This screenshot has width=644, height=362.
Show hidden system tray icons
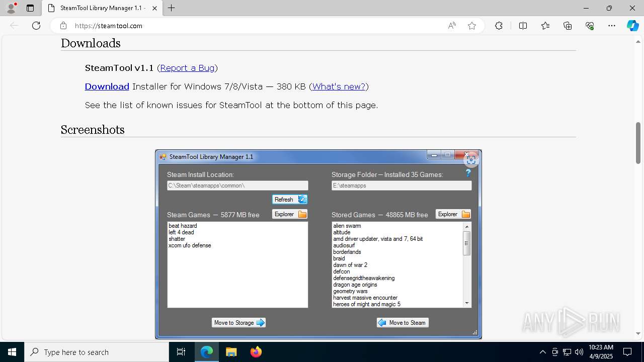pyautogui.click(x=542, y=352)
